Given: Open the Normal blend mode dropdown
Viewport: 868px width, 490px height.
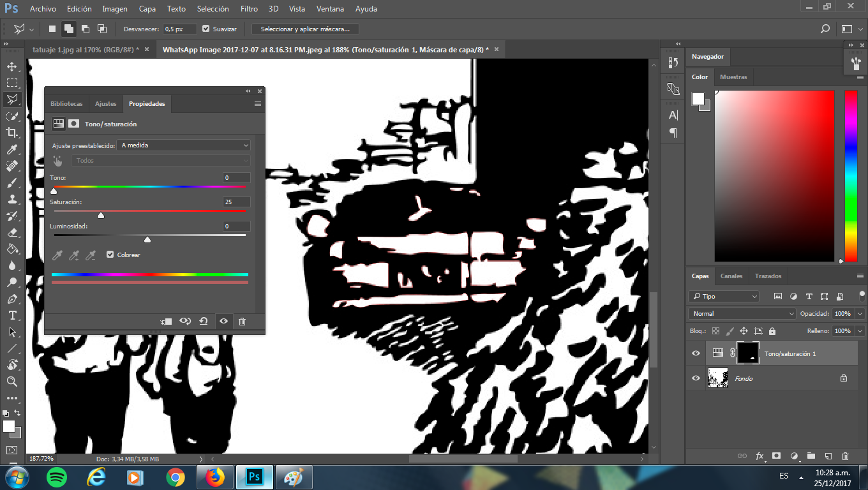Looking at the screenshot, I should click(742, 314).
